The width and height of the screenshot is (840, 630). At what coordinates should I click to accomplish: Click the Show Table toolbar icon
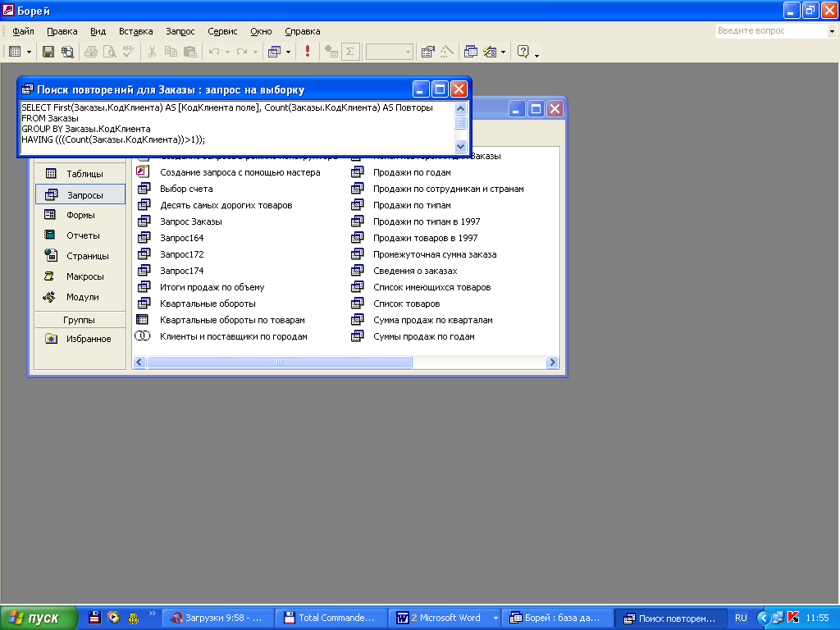click(x=331, y=52)
